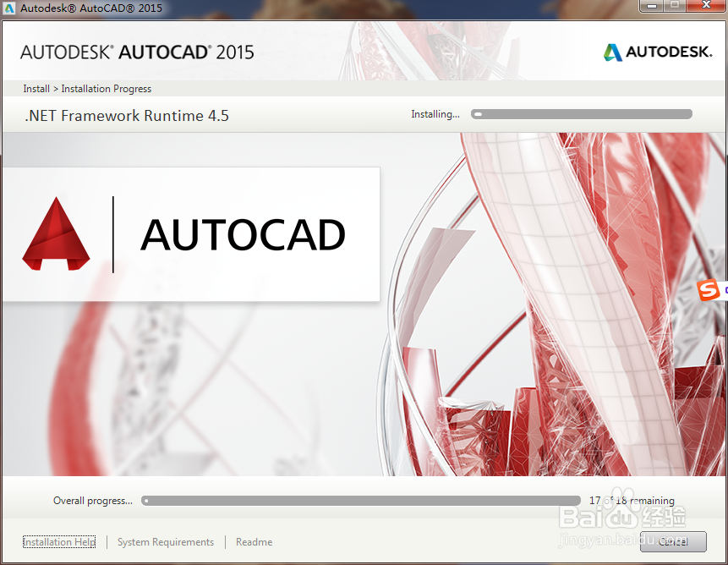Select the Installation Progress breadcrumb entry

(106, 88)
